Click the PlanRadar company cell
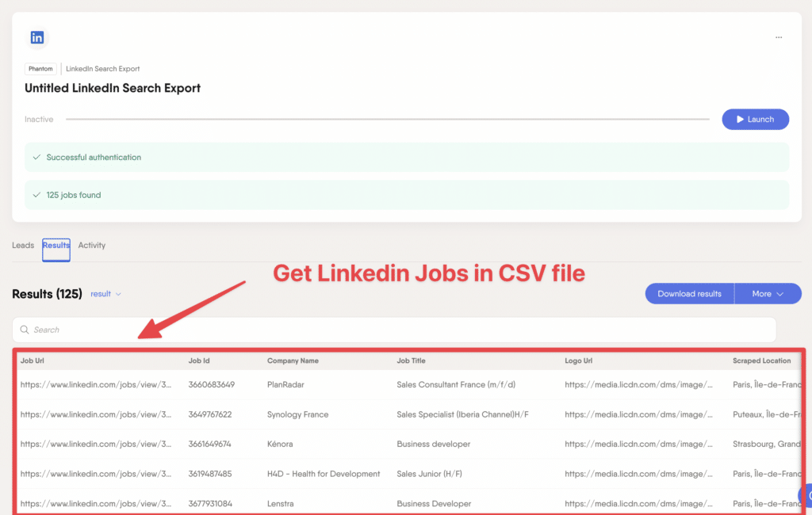The height and width of the screenshot is (515, 812). tap(285, 384)
